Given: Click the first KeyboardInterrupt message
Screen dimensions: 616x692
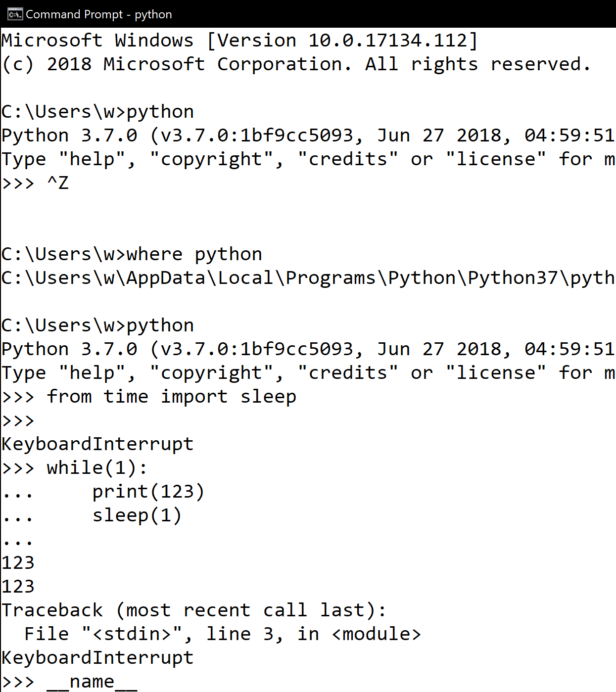Looking at the screenshot, I should coord(97,443).
